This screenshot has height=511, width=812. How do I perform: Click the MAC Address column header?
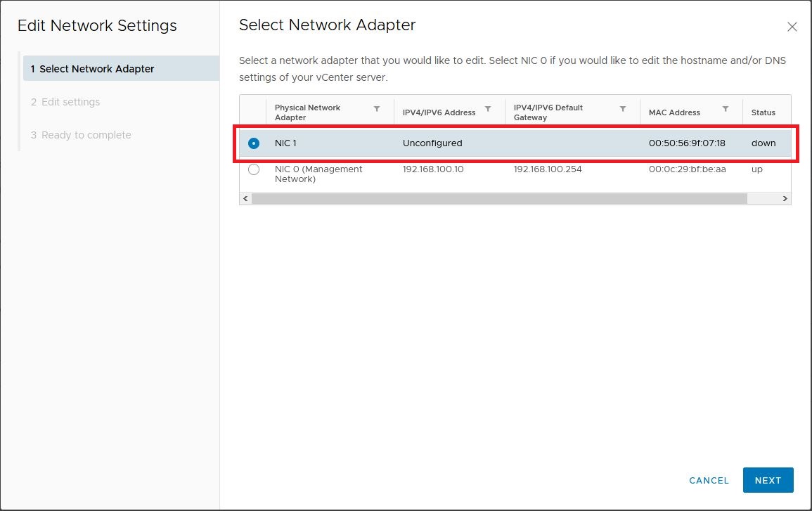click(674, 112)
